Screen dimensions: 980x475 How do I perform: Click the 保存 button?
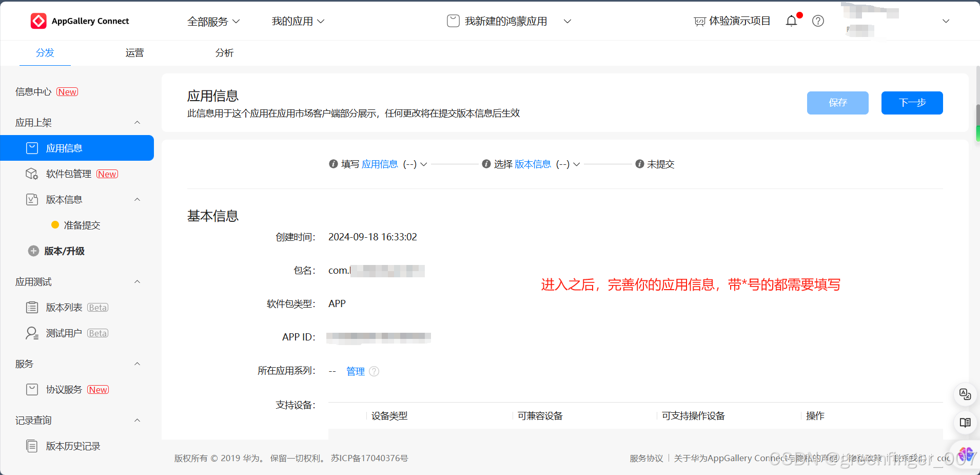(838, 103)
